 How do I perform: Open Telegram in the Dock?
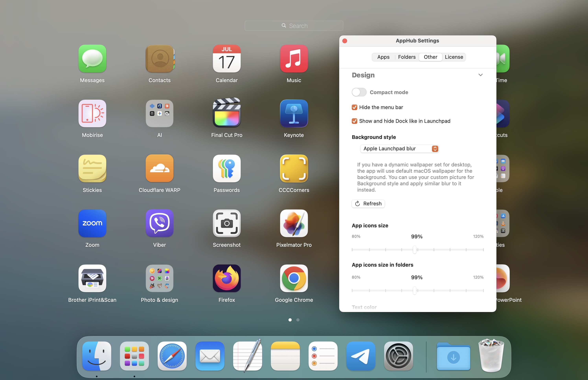[x=361, y=356]
